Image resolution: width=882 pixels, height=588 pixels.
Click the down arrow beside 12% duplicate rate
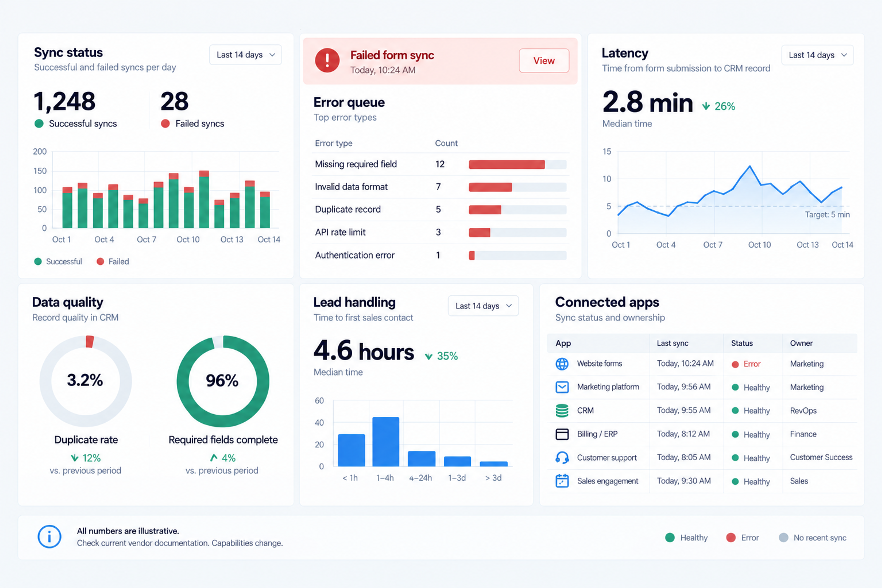(x=75, y=458)
